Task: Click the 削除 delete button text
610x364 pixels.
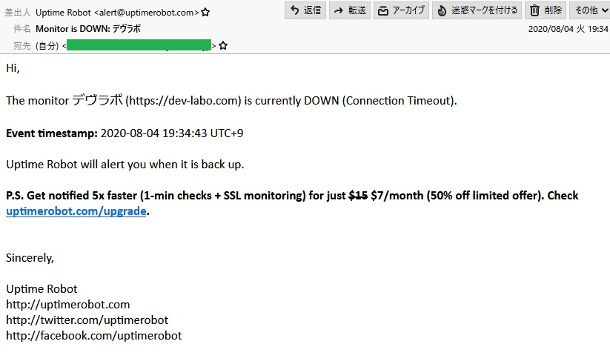Action: pyautogui.click(x=553, y=10)
